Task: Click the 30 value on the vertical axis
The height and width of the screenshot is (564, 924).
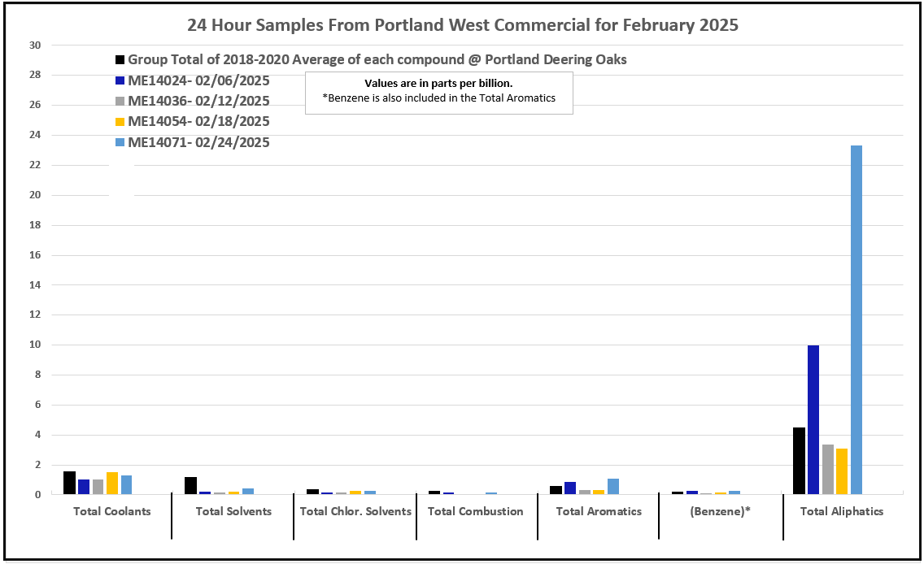Action: click(x=35, y=46)
